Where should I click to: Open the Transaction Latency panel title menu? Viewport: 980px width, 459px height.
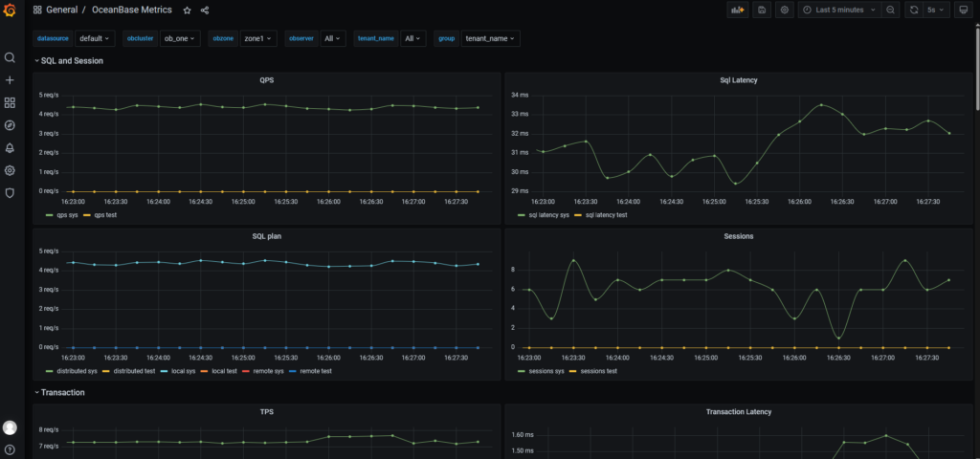pos(739,411)
